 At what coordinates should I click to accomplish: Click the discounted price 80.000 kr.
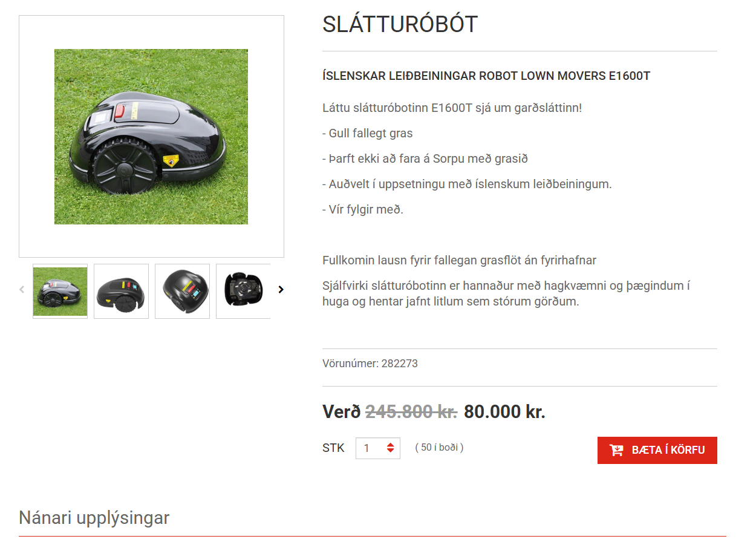click(504, 412)
